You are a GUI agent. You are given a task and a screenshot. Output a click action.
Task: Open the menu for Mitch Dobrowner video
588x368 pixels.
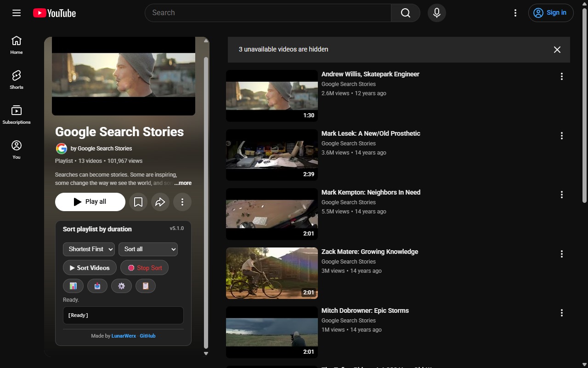pyautogui.click(x=561, y=313)
